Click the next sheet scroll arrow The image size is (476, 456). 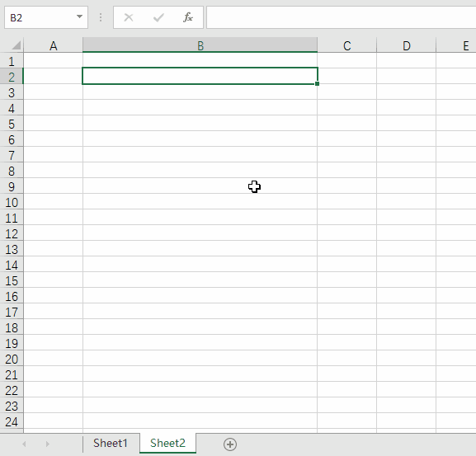tap(47, 444)
